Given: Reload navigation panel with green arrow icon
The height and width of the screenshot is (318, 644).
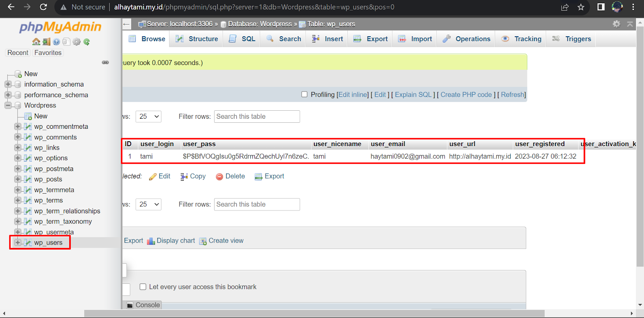Looking at the screenshot, I should click(x=87, y=42).
